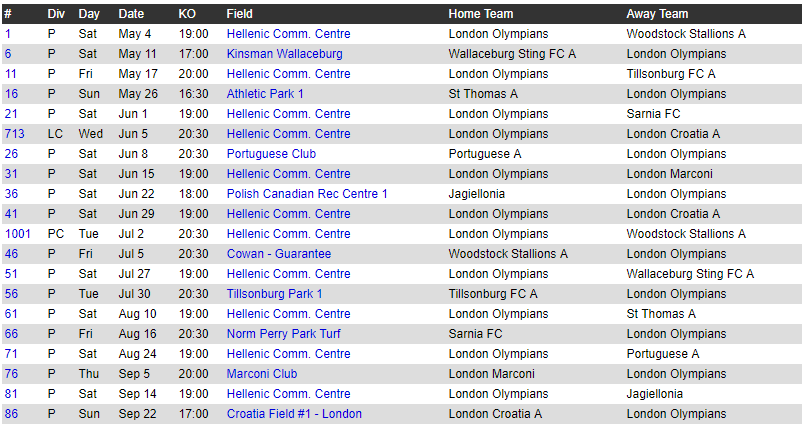Open the Marconi Club field link
The height and width of the screenshot is (429, 807).
click(x=261, y=374)
